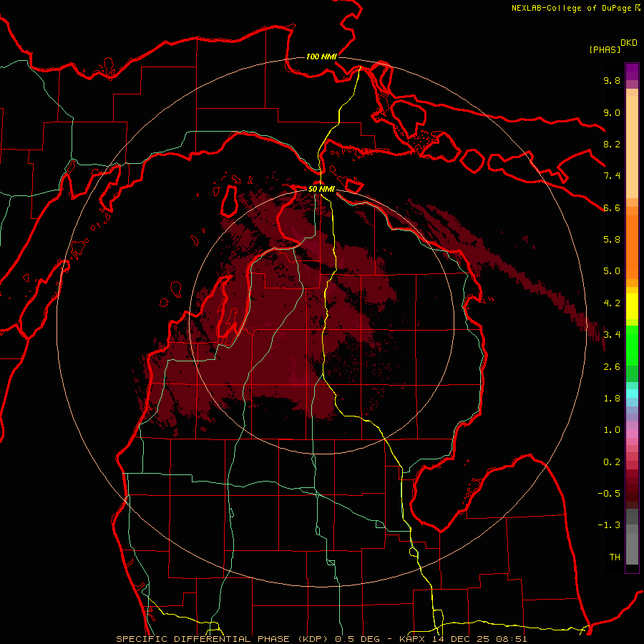
Task: Click the DKD label above the color scale
Action: 629,43
